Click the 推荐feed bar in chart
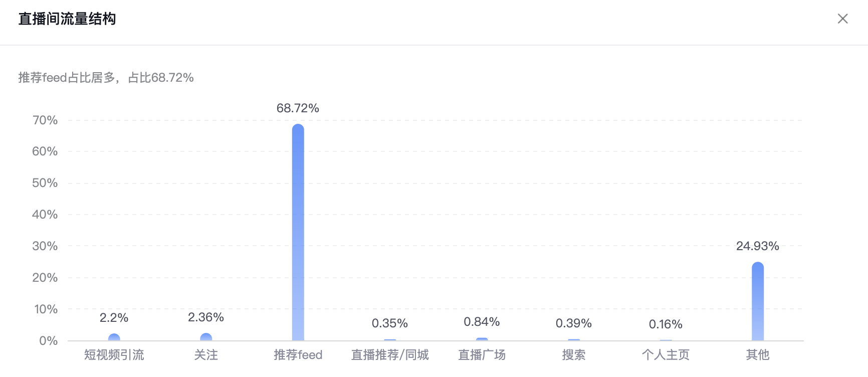 tap(298, 232)
